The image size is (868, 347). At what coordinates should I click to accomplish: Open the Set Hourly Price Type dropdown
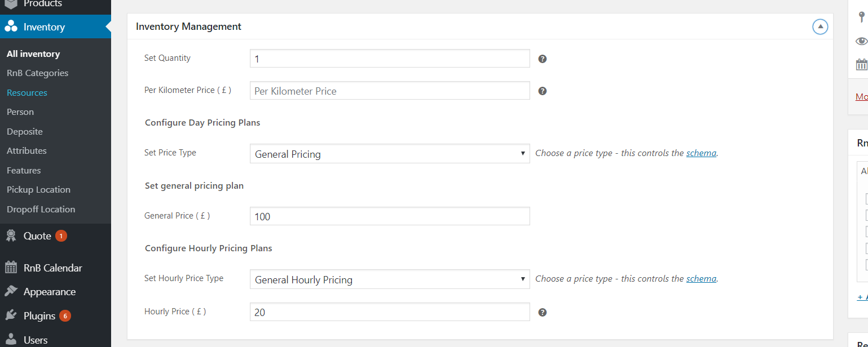[390, 279]
